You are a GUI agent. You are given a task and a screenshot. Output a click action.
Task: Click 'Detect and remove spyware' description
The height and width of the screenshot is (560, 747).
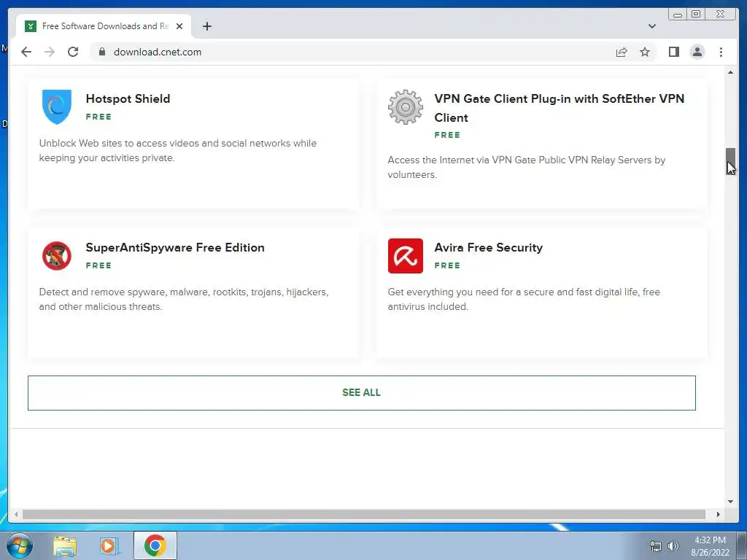(x=184, y=299)
